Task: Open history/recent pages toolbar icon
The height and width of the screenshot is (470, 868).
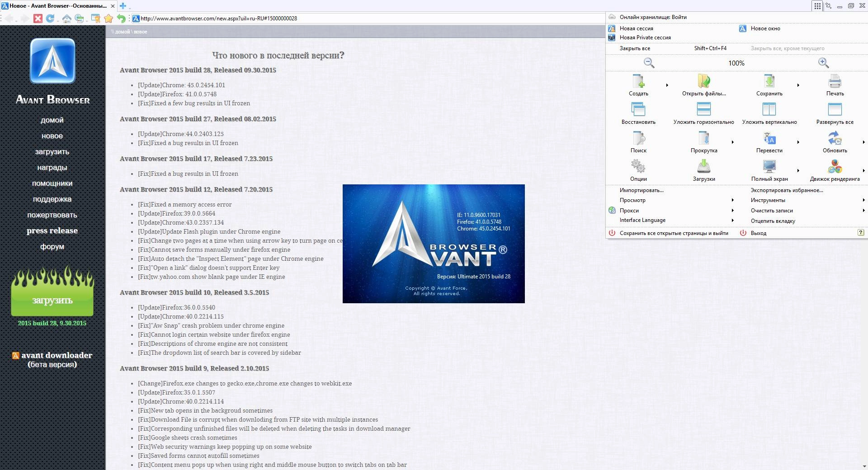Action: pos(80,19)
